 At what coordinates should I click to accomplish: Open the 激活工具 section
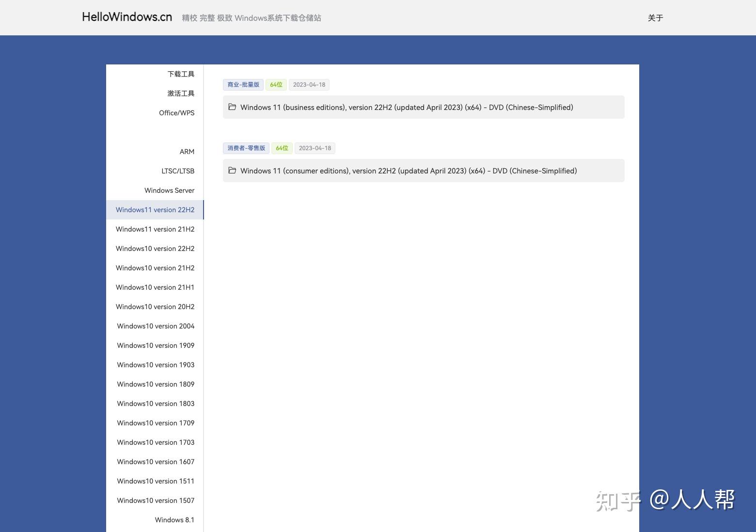(181, 93)
